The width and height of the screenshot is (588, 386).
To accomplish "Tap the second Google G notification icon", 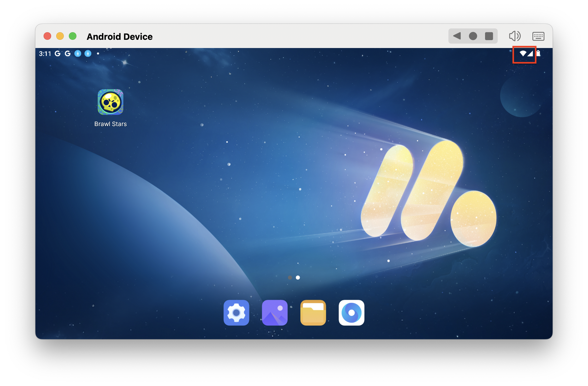I will [x=68, y=53].
